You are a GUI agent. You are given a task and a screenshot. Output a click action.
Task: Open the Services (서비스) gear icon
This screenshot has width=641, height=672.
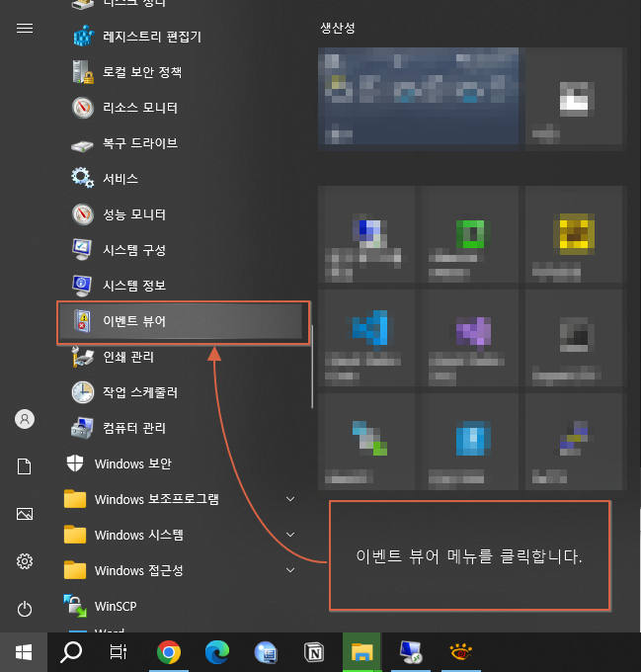point(83,178)
